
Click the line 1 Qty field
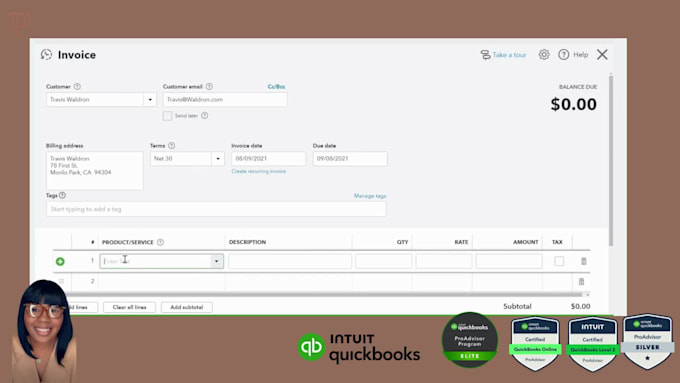(383, 261)
